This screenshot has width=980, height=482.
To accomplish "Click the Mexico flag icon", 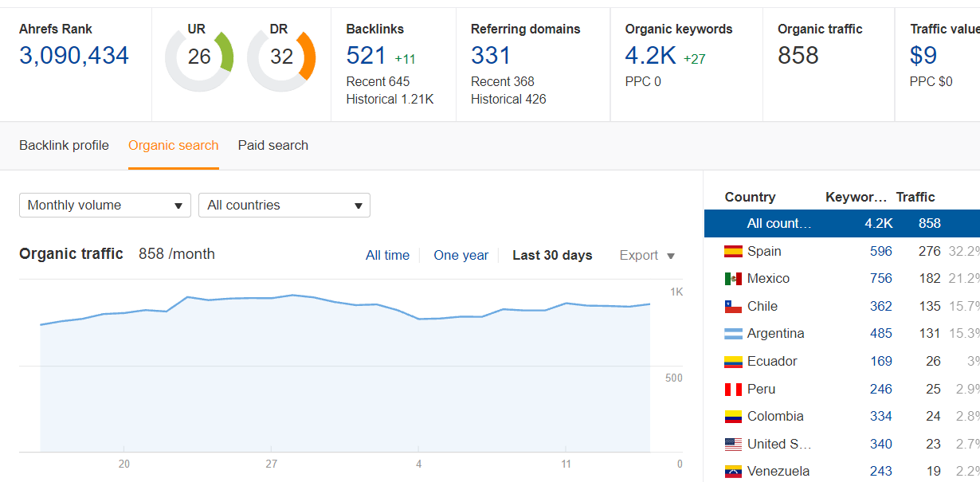I will point(733,279).
